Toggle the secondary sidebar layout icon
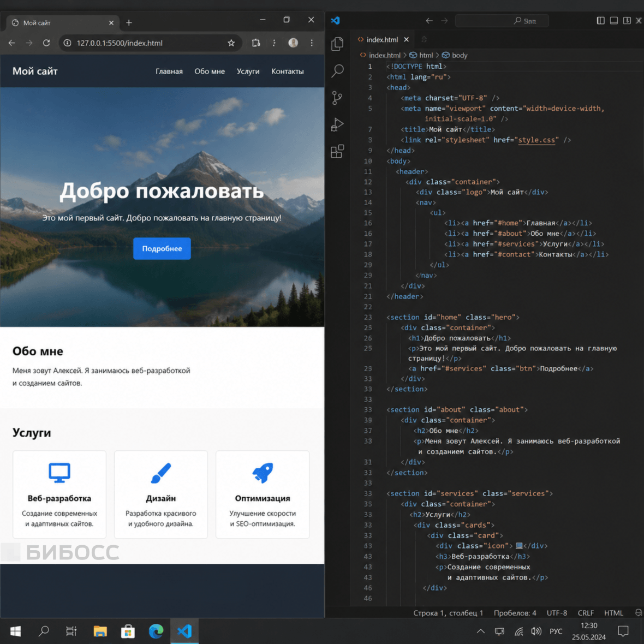 (627, 21)
